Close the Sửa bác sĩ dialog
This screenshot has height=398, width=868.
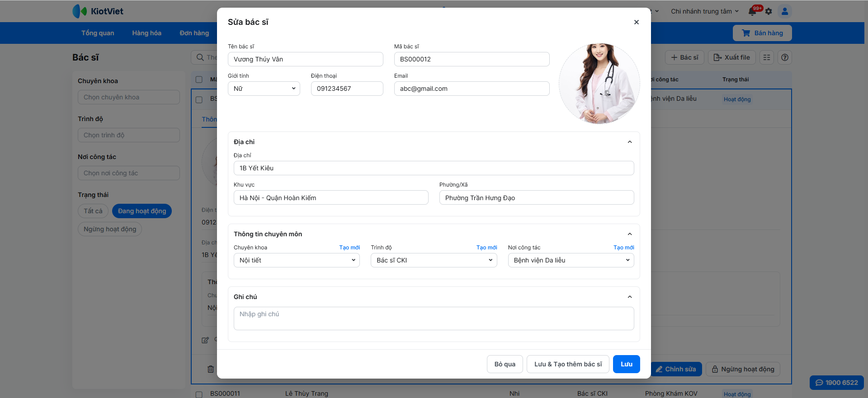636,22
